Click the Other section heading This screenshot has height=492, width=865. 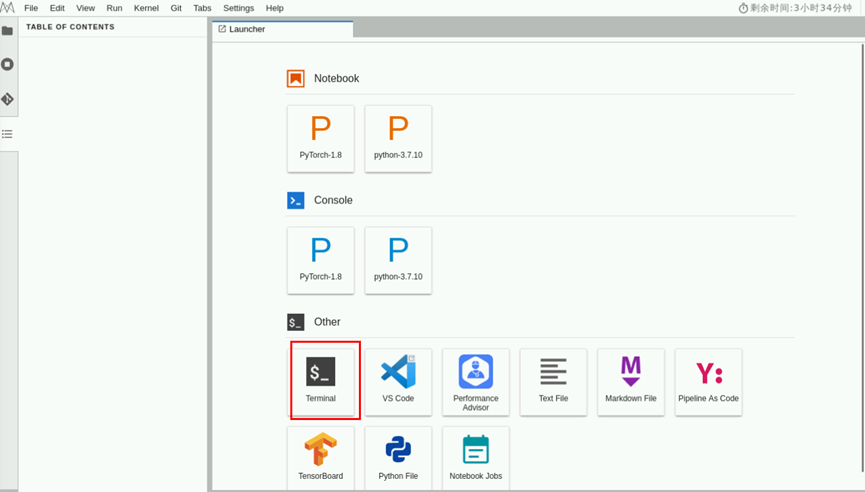[327, 322]
